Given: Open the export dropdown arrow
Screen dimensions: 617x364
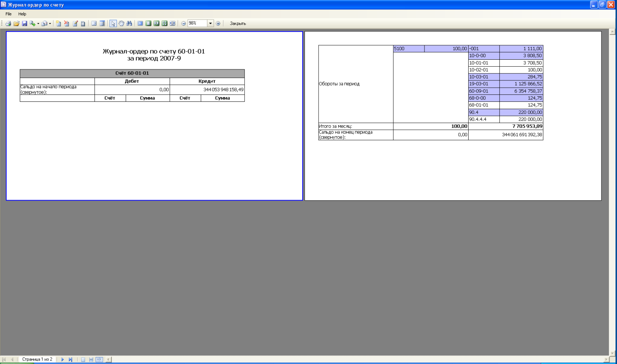Looking at the screenshot, I should [38, 24].
